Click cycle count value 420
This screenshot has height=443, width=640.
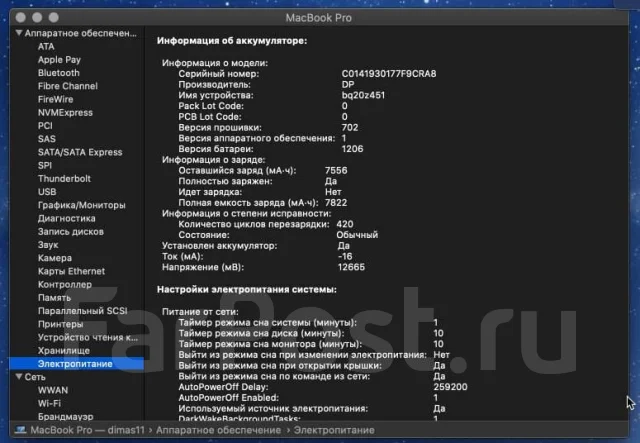pyautogui.click(x=345, y=224)
